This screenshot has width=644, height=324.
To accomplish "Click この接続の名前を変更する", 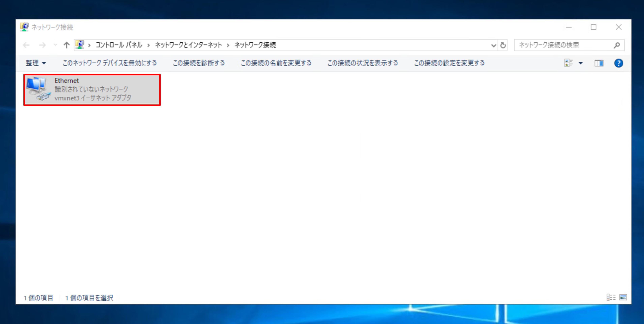I will (x=276, y=63).
